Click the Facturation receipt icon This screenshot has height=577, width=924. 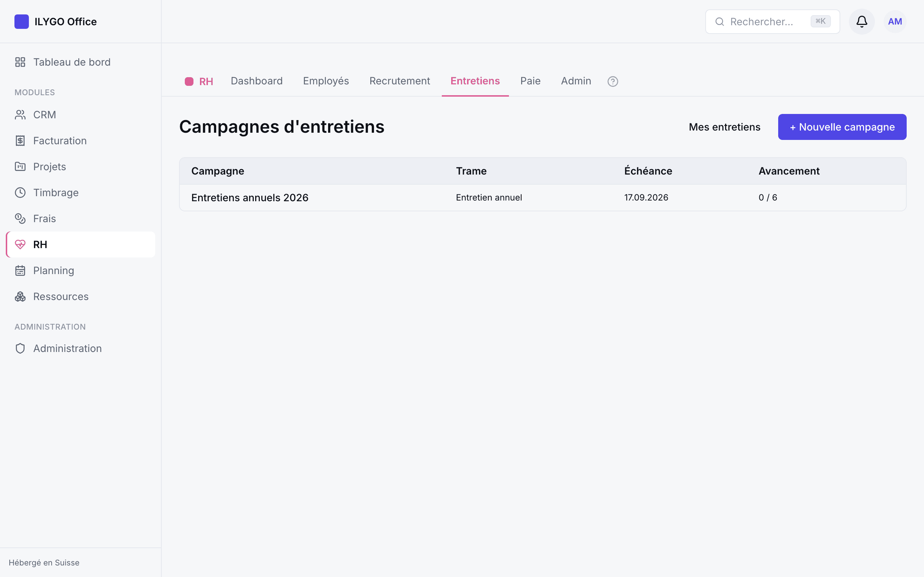(x=20, y=141)
